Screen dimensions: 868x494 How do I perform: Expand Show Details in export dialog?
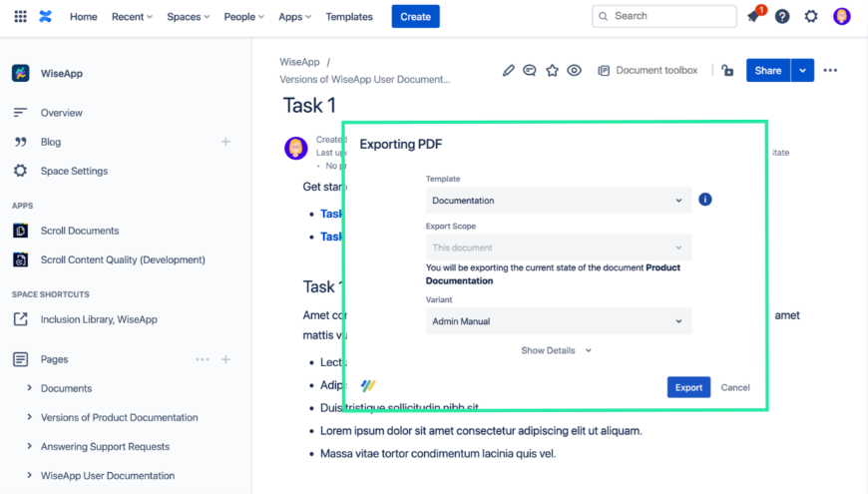point(556,350)
